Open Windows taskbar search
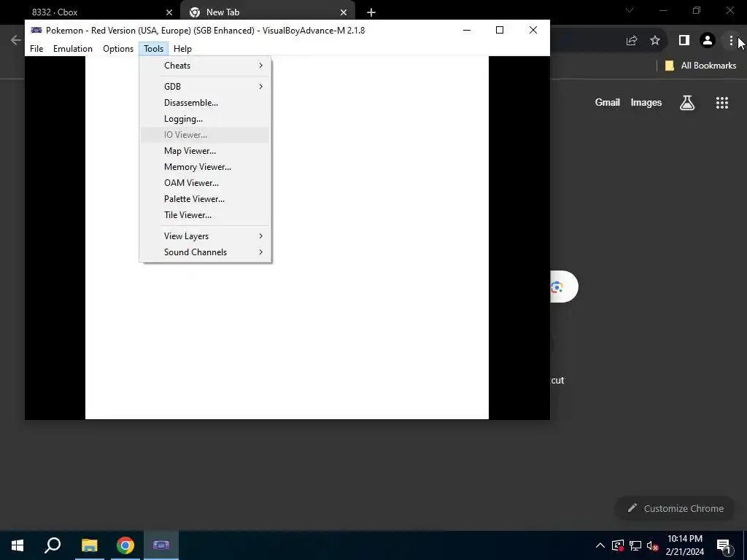The width and height of the screenshot is (747, 560). 53,545
